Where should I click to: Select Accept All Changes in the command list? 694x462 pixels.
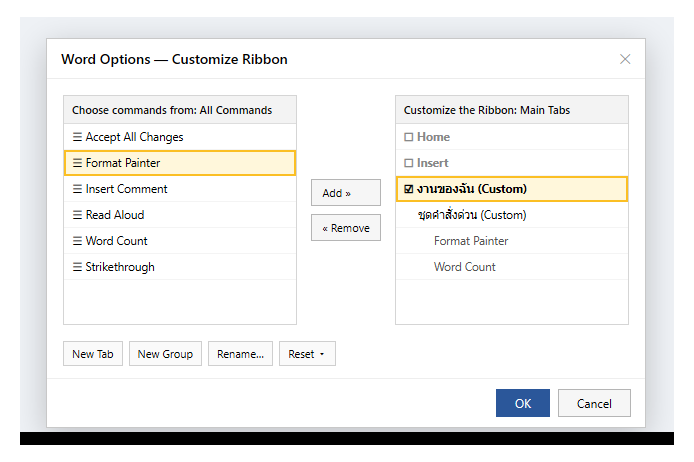tap(180, 137)
